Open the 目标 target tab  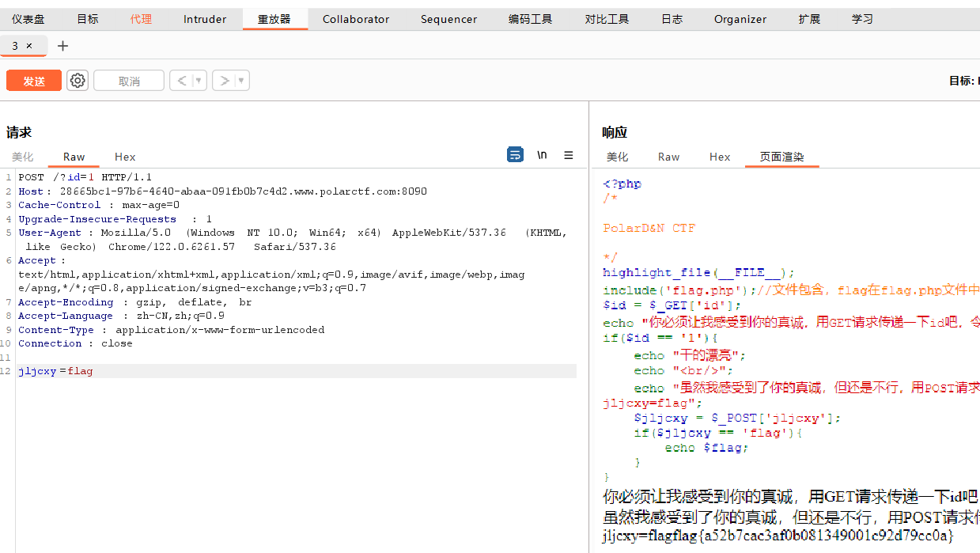click(x=88, y=19)
